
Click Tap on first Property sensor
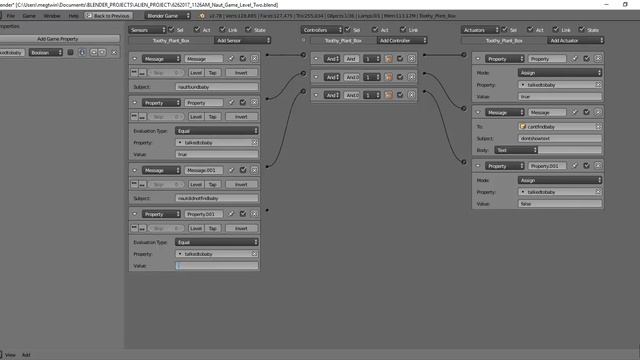213,117
